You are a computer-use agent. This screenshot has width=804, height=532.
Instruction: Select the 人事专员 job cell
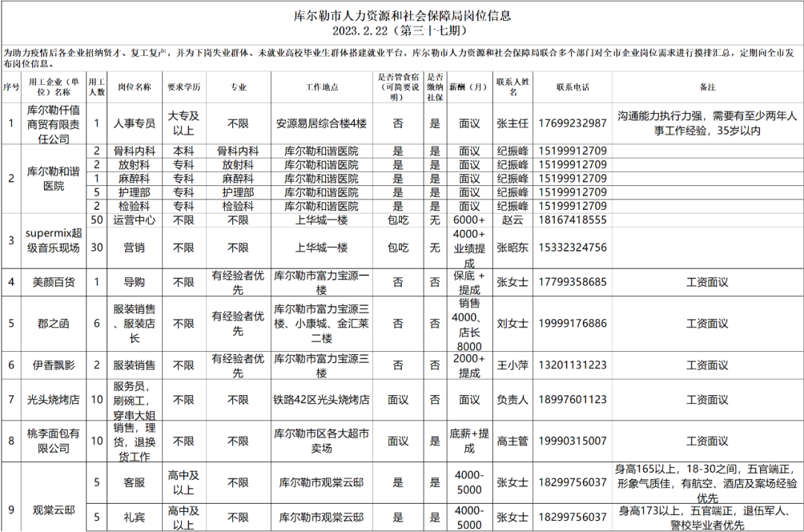point(134,124)
